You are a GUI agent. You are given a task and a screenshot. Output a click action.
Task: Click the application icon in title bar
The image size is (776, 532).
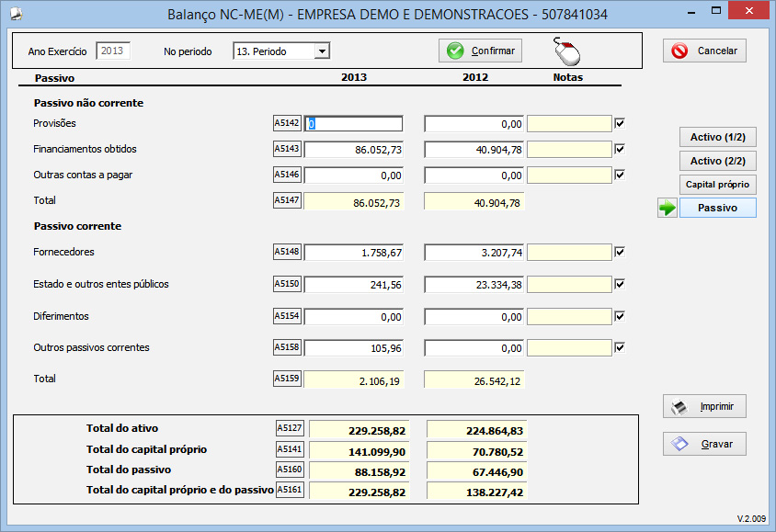(x=17, y=14)
